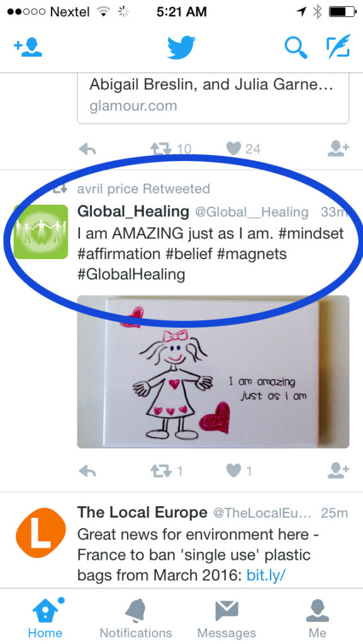363x644 pixels.
Task: Open the glamour.com link card
Action: (213, 98)
